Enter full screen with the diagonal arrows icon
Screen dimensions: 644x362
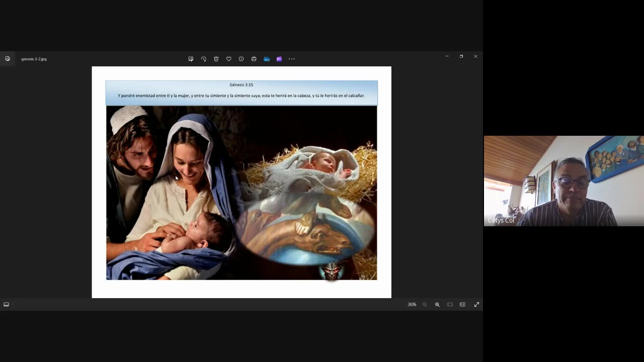(x=476, y=304)
